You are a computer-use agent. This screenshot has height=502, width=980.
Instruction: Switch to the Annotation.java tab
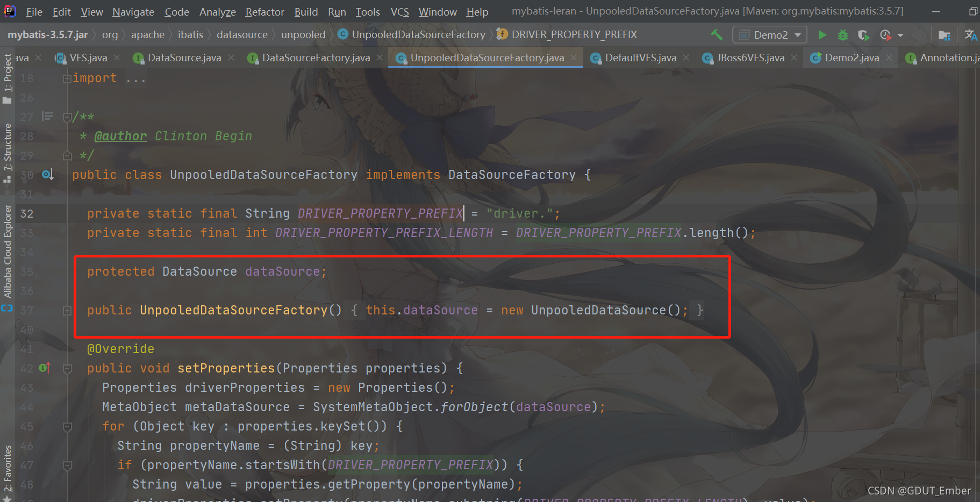coord(942,58)
